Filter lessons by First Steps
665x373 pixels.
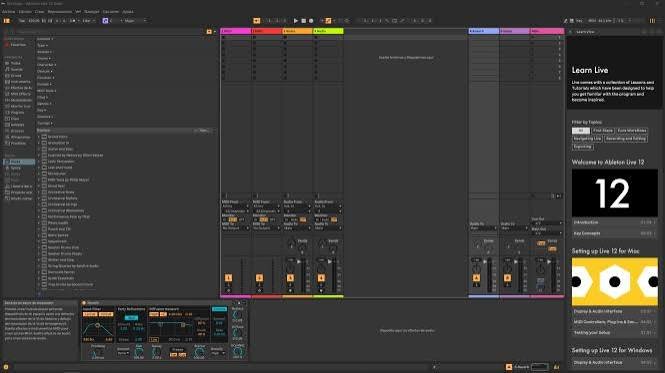(x=603, y=131)
